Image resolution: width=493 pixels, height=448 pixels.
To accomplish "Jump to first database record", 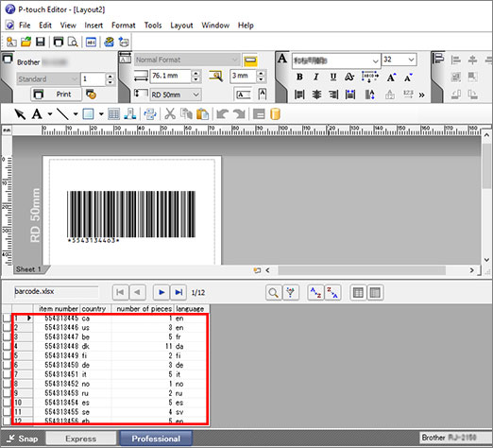I will (120, 292).
